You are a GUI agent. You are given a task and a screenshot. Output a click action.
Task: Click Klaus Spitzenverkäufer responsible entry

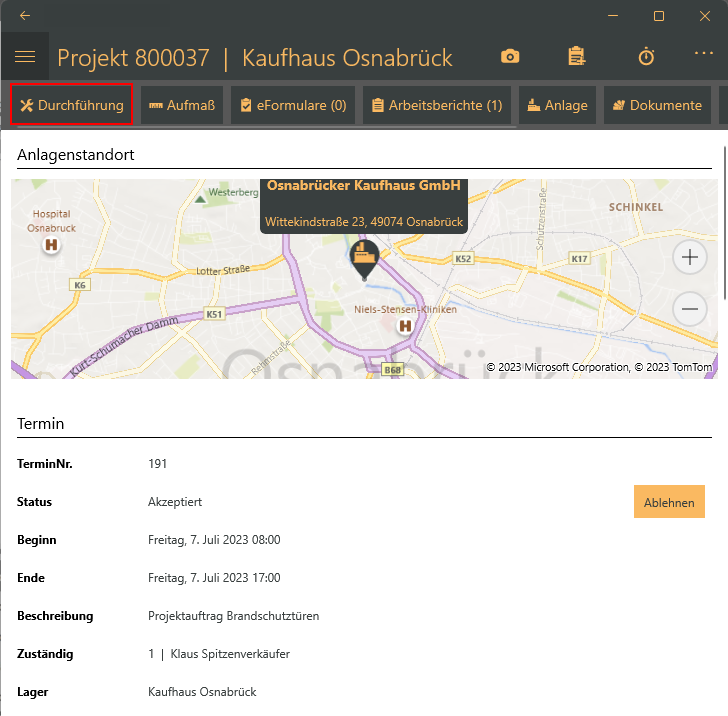tap(219, 654)
